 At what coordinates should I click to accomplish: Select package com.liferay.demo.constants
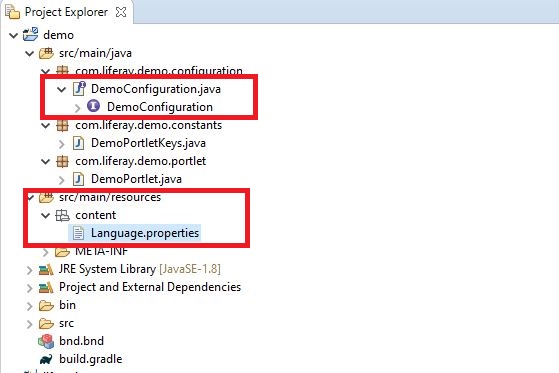(148, 125)
